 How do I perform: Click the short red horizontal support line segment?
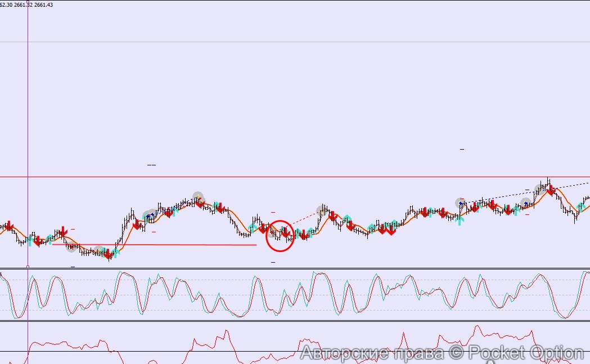coord(169,245)
